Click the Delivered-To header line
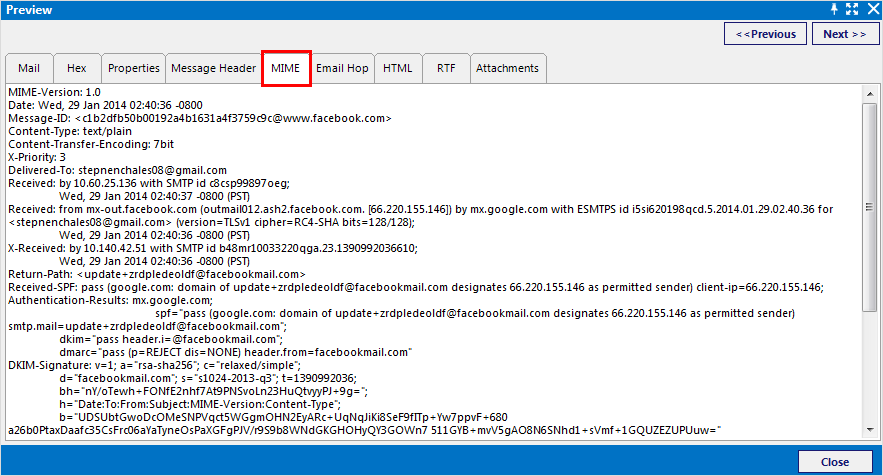This screenshot has height=476, width=883. pyautogui.click(x=117, y=170)
